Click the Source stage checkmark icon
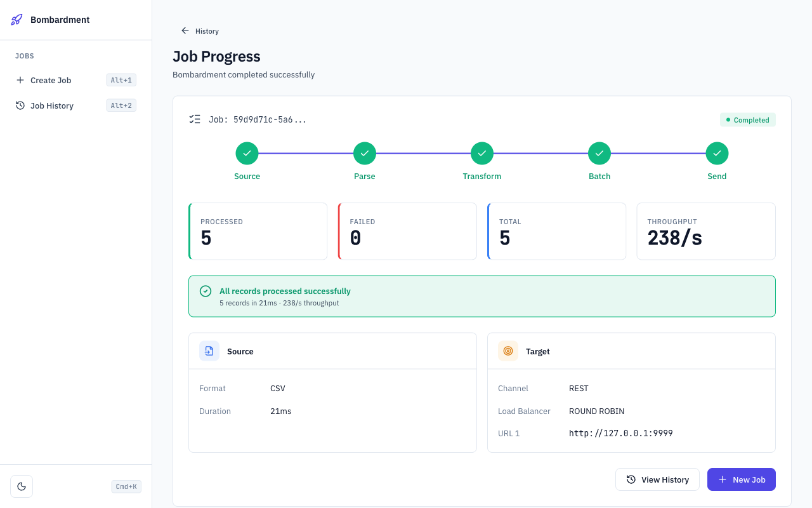This screenshot has width=812, height=508. pyautogui.click(x=247, y=153)
